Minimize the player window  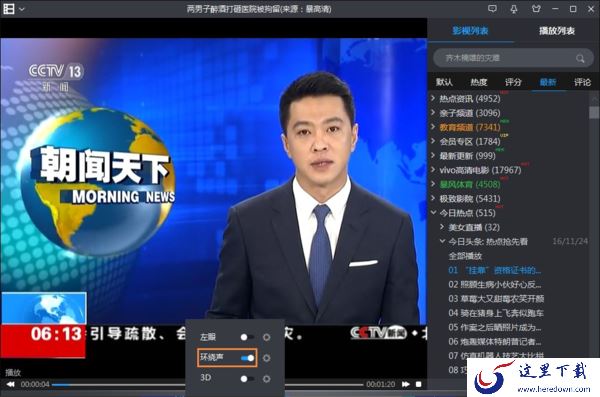pyautogui.click(x=555, y=9)
